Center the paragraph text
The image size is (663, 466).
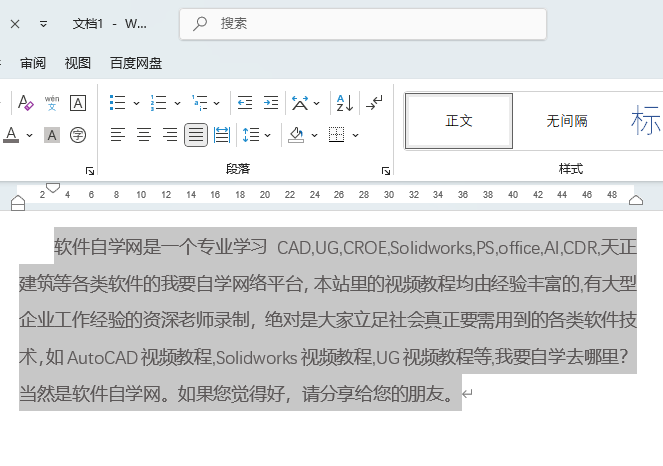click(144, 135)
